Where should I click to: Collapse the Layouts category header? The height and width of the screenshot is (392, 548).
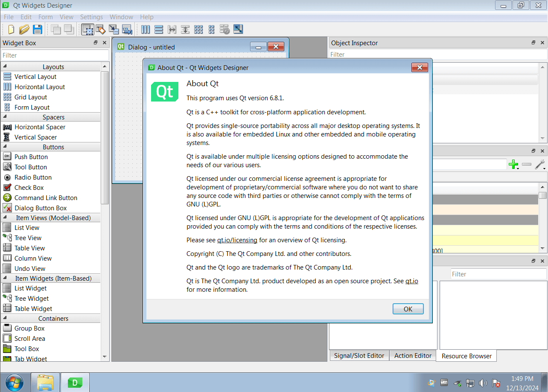tap(51, 67)
